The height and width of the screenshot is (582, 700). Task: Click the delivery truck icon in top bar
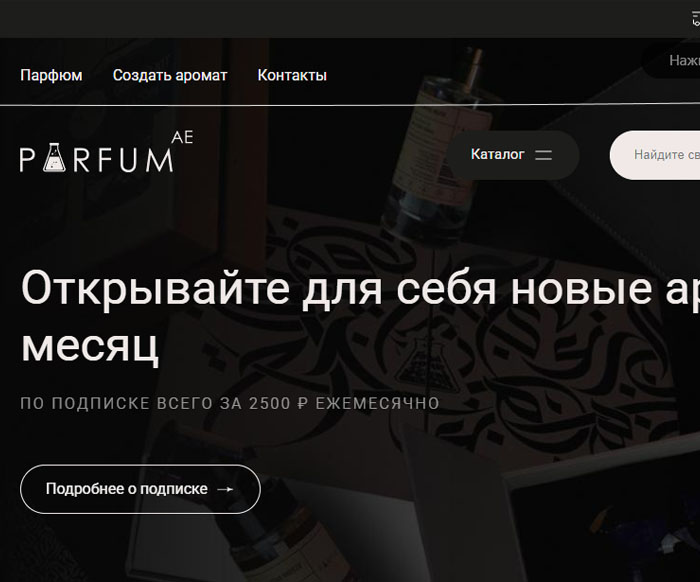(696, 19)
